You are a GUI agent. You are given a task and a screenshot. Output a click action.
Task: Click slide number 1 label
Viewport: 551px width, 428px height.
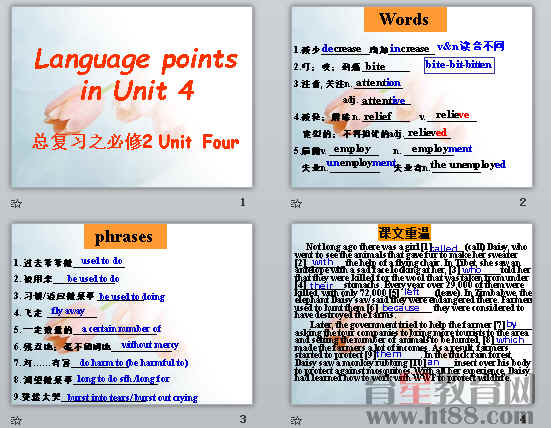pyautogui.click(x=243, y=202)
